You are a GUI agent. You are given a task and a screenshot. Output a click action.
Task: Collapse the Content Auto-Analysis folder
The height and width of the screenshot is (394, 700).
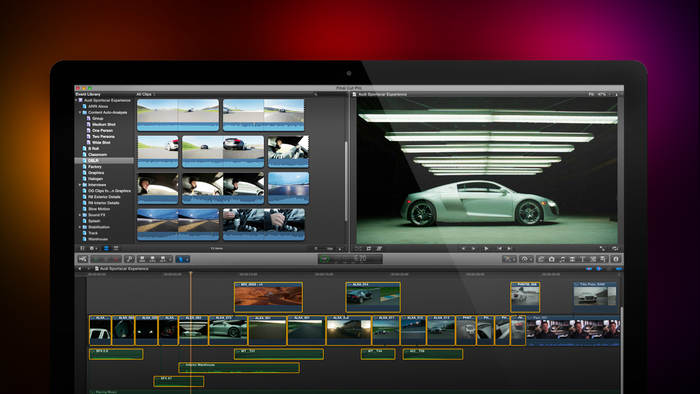click(x=80, y=112)
